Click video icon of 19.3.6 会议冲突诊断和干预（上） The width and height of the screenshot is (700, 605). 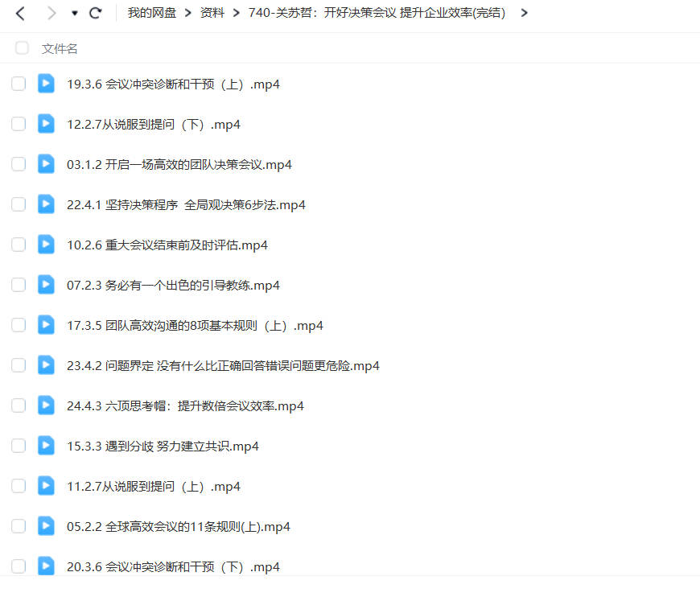[46, 84]
